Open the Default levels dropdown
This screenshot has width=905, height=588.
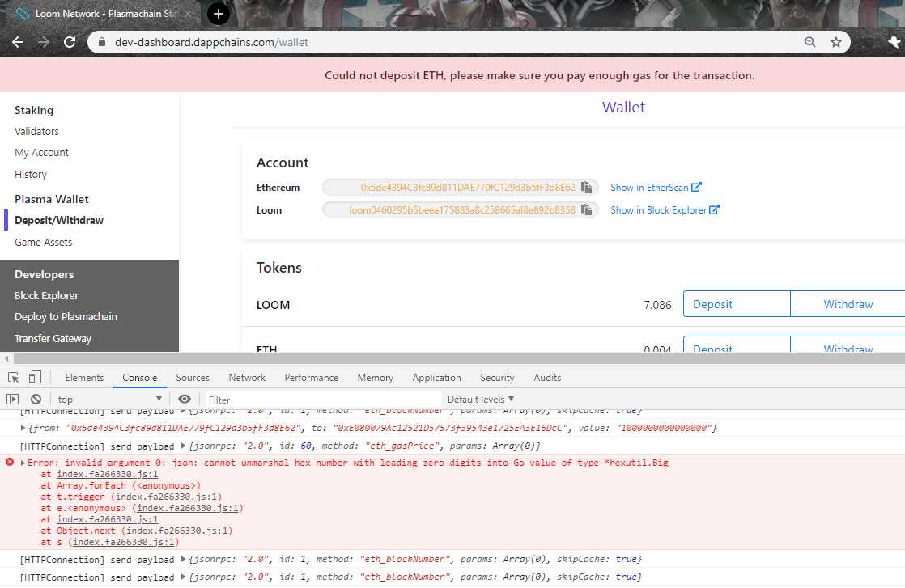click(481, 399)
